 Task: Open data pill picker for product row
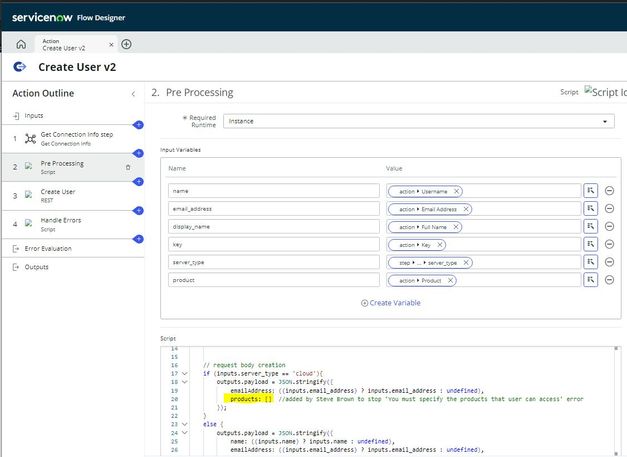pos(591,279)
